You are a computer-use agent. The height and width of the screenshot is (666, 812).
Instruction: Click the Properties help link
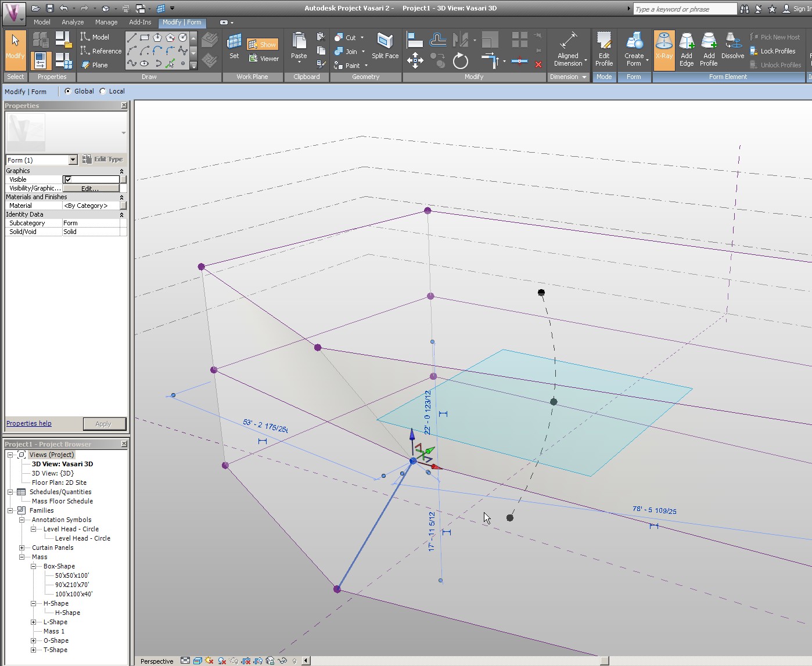(x=28, y=423)
